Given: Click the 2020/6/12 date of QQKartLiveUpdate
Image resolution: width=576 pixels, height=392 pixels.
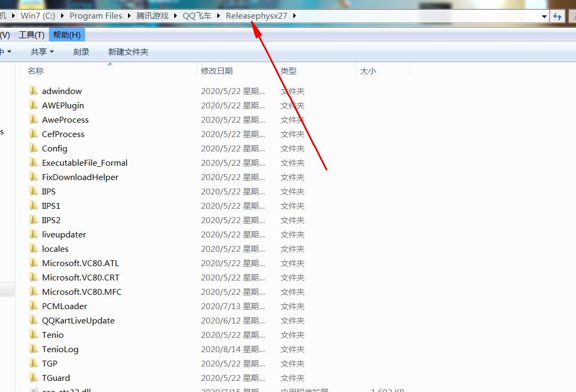Looking at the screenshot, I should tap(233, 320).
